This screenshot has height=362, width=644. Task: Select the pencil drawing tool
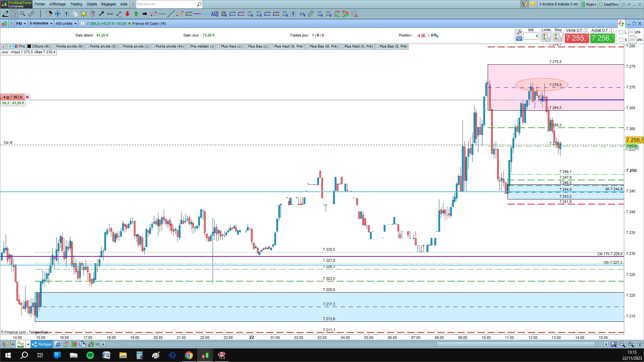[x=5, y=14]
